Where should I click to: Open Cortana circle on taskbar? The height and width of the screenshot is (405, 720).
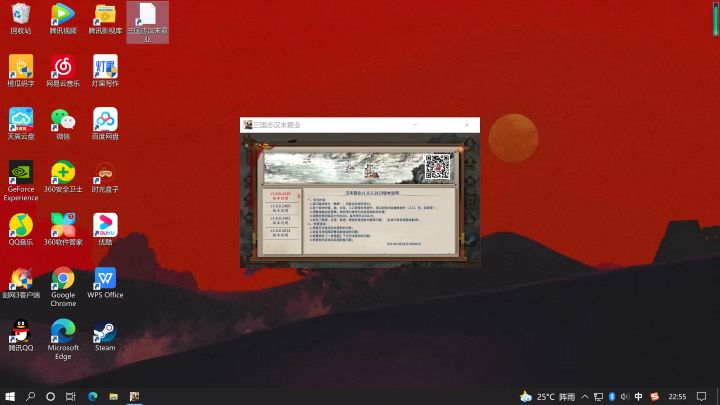51,396
